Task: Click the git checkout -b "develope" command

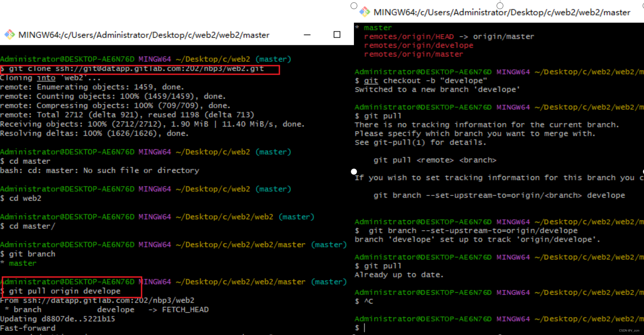Action: [425, 81]
